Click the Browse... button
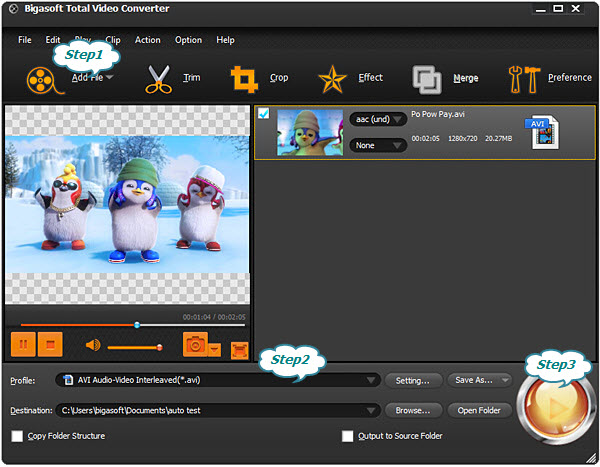Viewport: 600px width, 467px height. click(x=413, y=410)
